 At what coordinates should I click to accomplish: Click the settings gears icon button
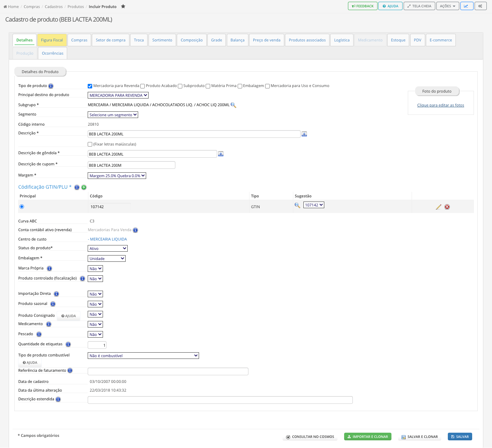click(480, 6)
